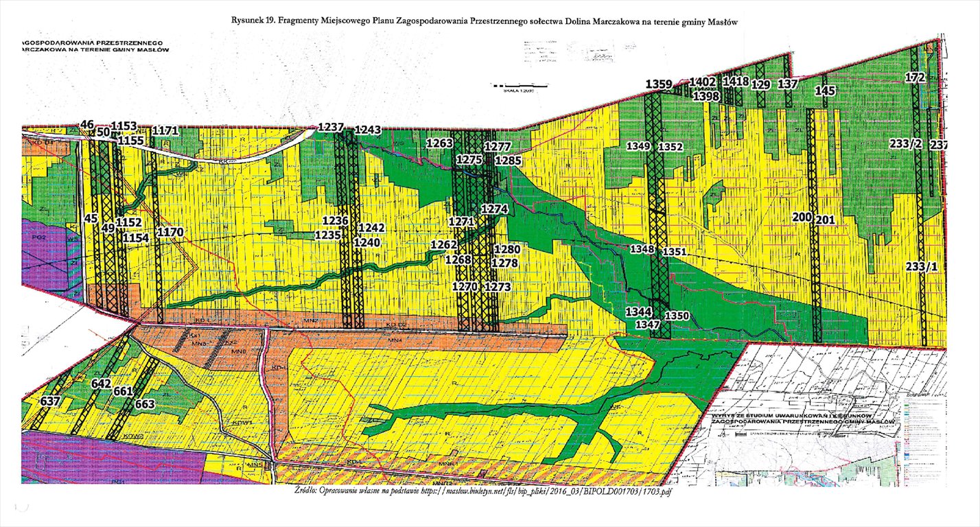Viewport: 980px width, 527px height.
Task: Select the 1348 parcel number
Action: click(x=643, y=249)
